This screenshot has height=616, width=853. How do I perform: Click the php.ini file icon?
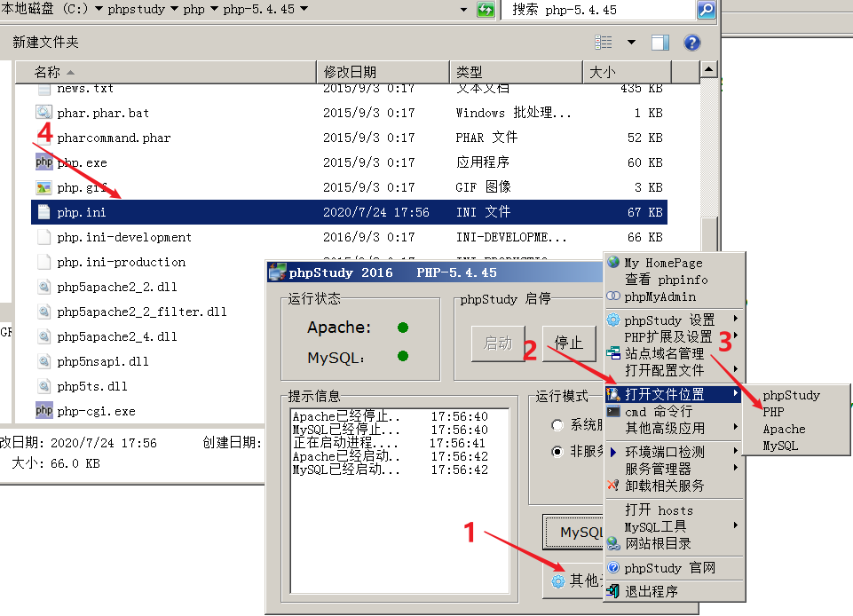point(44,212)
